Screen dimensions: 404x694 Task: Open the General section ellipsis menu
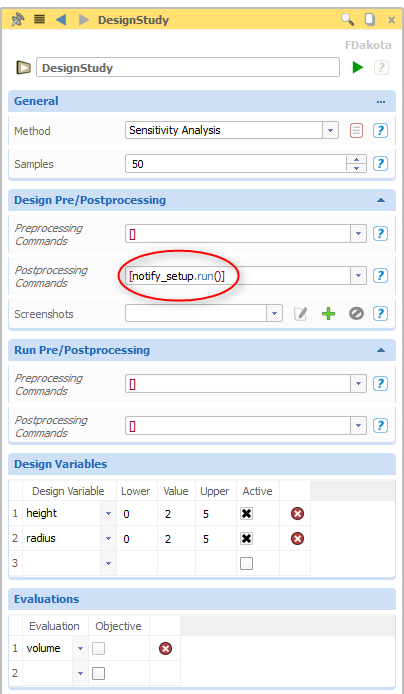tap(381, 102)
